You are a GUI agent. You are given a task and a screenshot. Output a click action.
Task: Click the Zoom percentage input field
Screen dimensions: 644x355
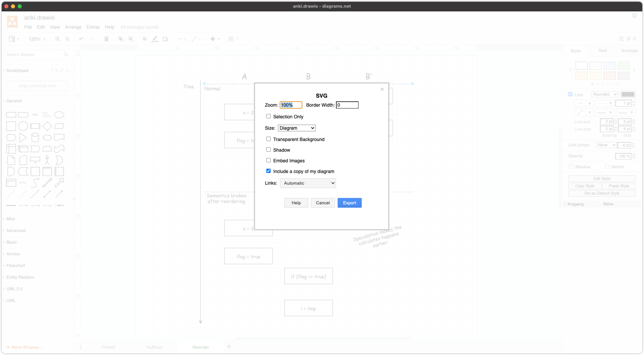coord(290,105)
